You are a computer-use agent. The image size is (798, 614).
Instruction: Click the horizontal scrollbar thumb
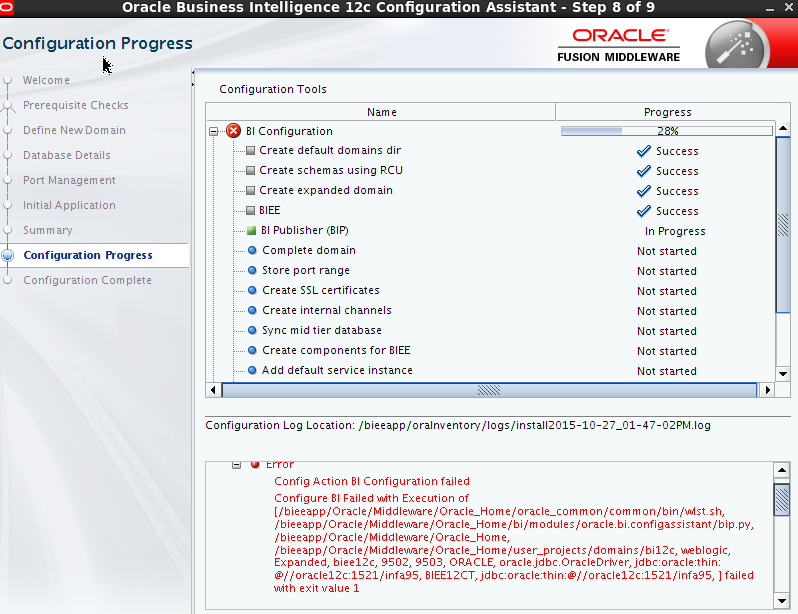[x=489, y=390]
